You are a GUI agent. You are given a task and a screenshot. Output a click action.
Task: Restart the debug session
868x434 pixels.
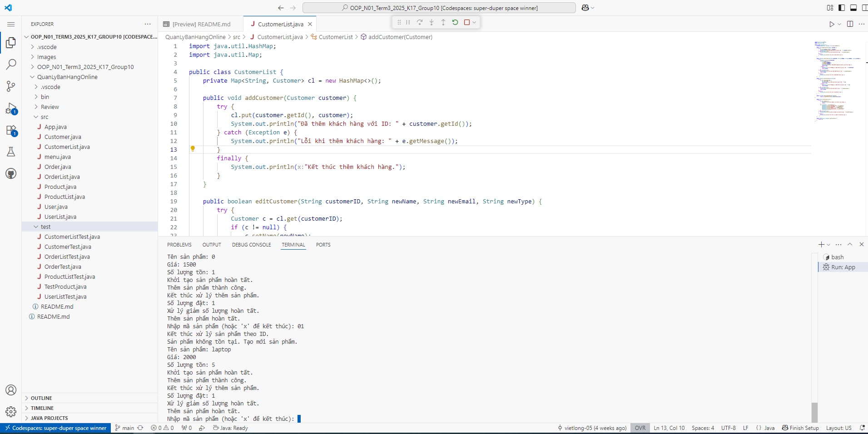455,22
